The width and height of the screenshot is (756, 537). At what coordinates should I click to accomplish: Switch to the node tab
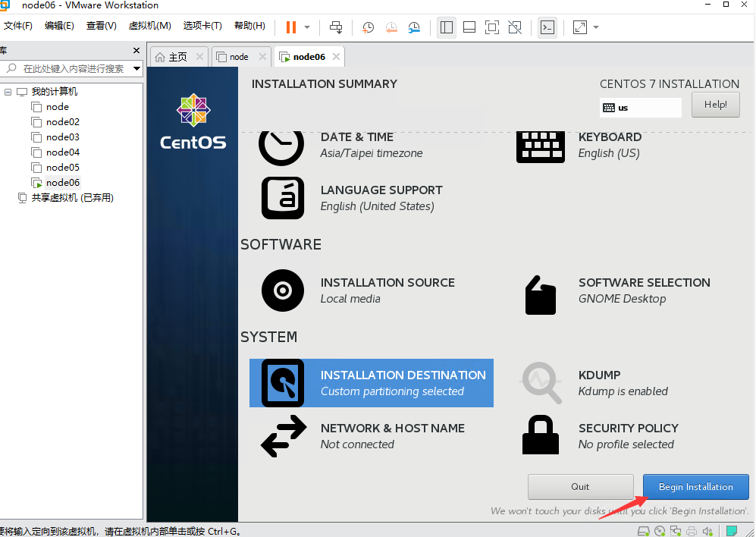237,55
